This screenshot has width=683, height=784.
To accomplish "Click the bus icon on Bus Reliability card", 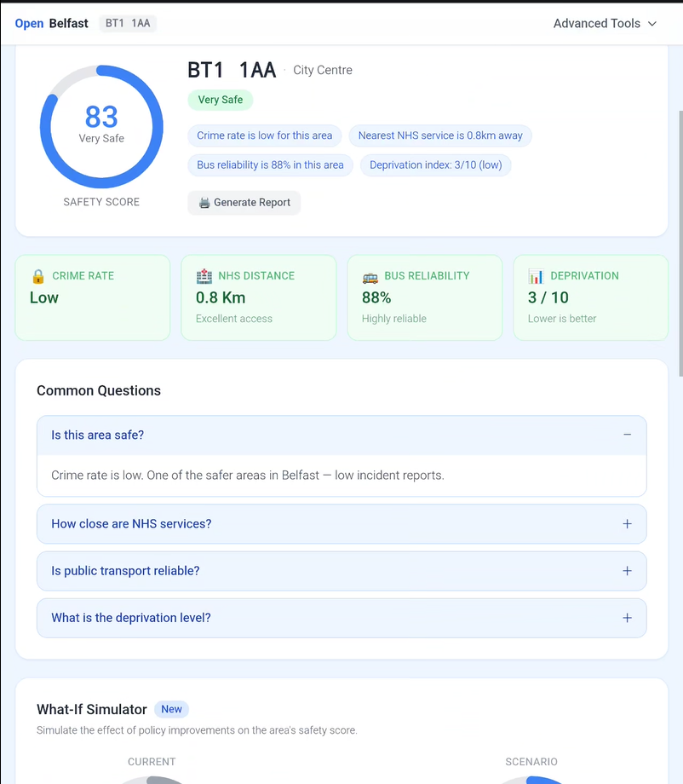I will [370, 277].
